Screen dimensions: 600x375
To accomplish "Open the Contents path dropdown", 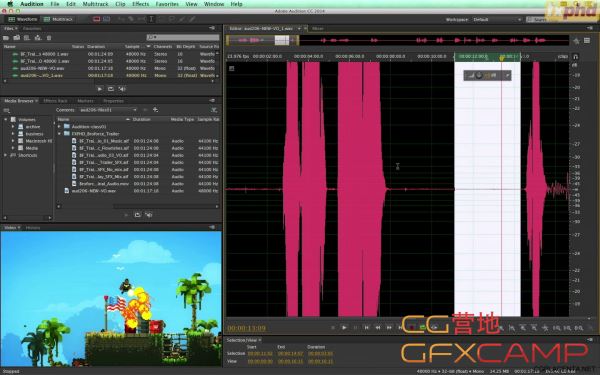I will [x=108, y=110].
